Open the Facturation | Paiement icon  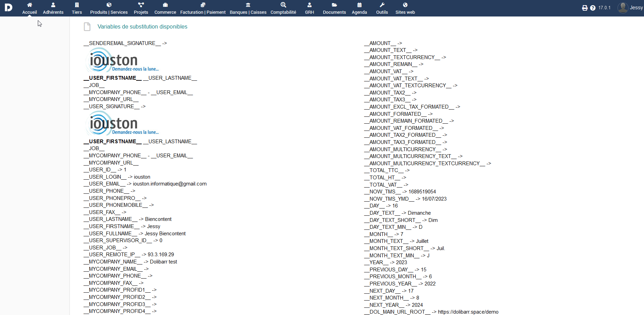[x=203, y=5]
